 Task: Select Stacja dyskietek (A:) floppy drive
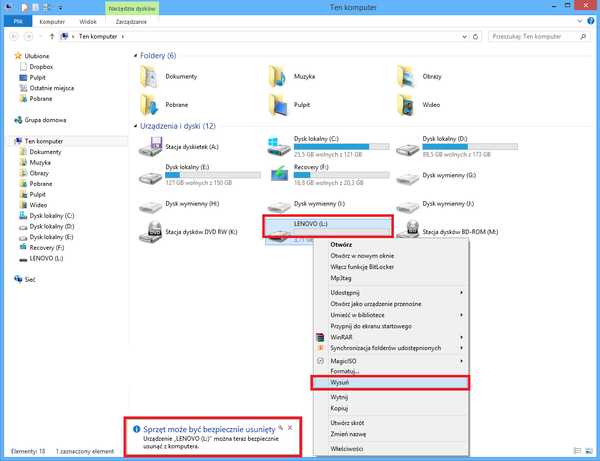click(x=179, y=147)
